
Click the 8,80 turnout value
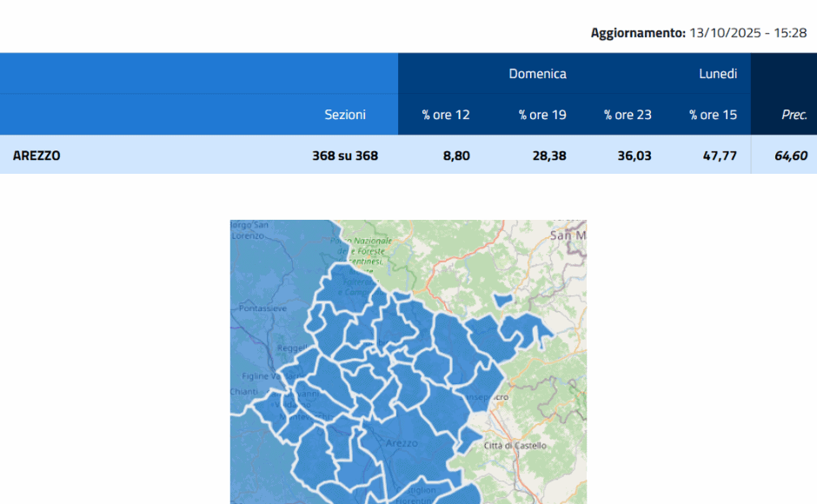(455, 156)
